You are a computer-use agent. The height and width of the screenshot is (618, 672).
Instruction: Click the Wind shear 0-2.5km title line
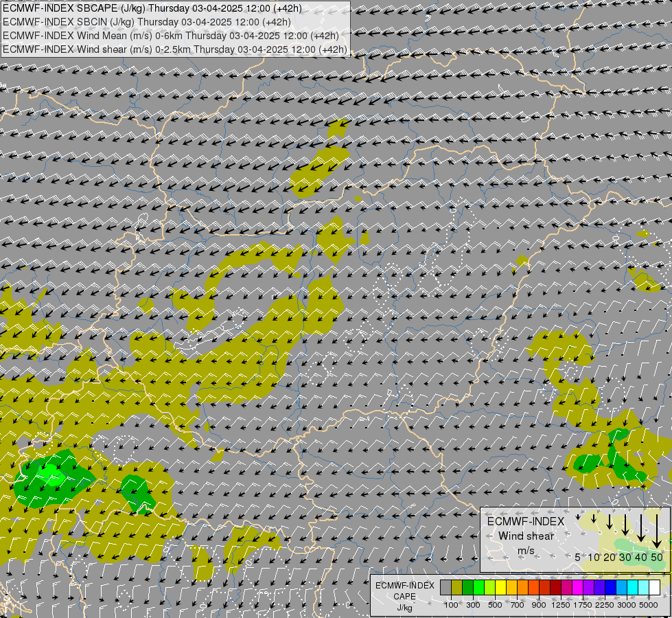175,49
